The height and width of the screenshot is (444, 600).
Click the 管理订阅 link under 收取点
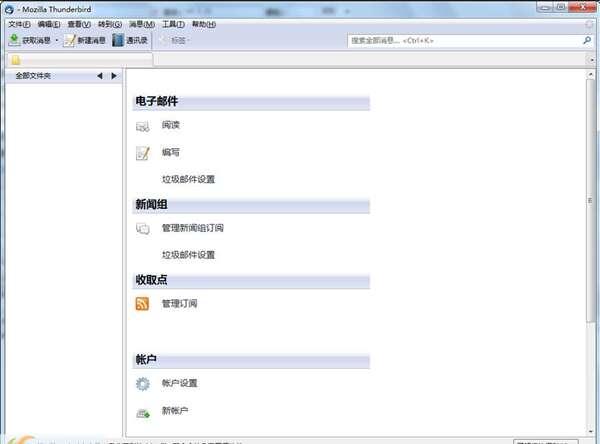[179, 303]
